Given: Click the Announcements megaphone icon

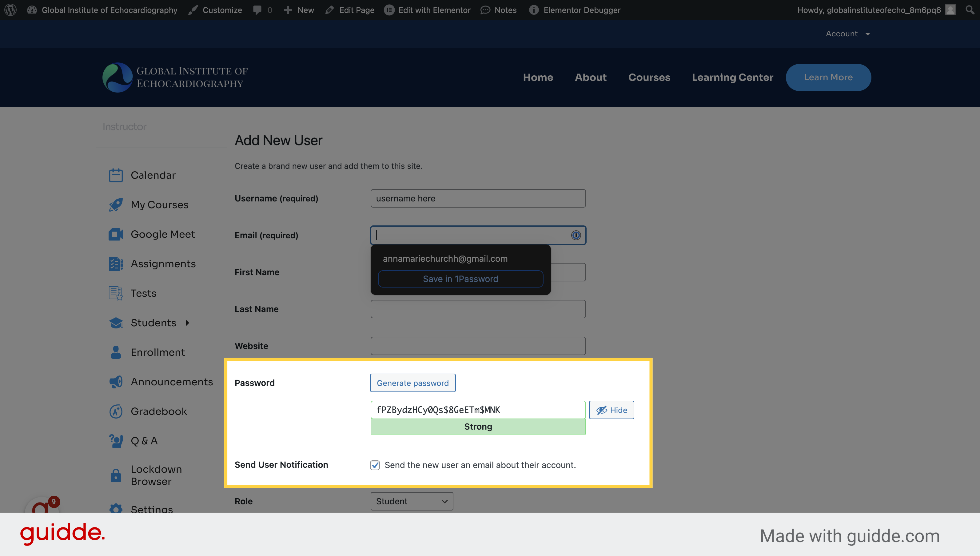Looking at the screenshot, I should (x=116, y=382).
